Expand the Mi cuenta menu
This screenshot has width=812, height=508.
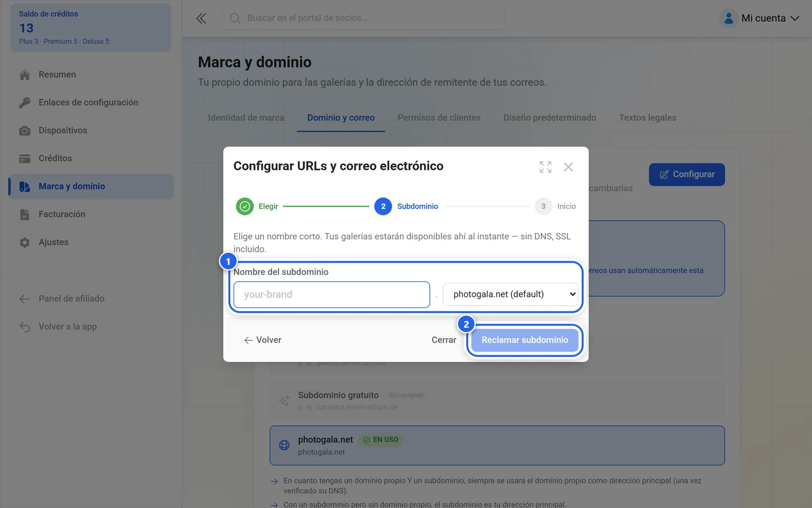(770, 18)
